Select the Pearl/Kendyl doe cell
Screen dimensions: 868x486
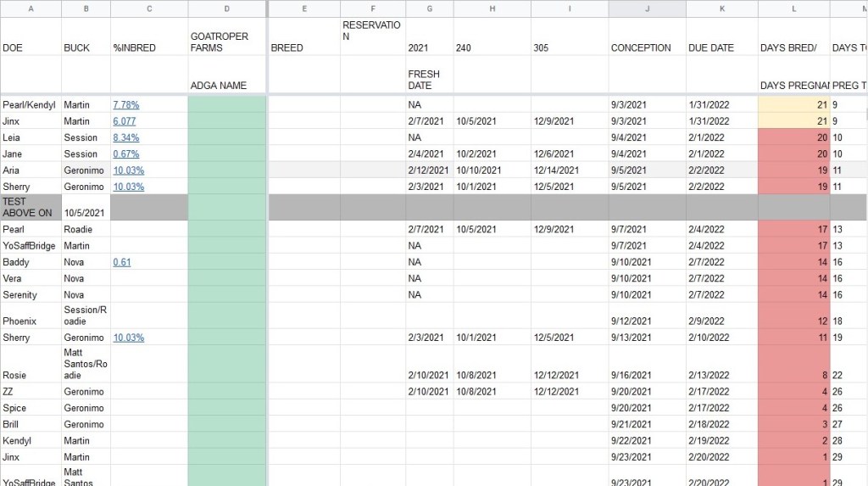tap(31, 105)
